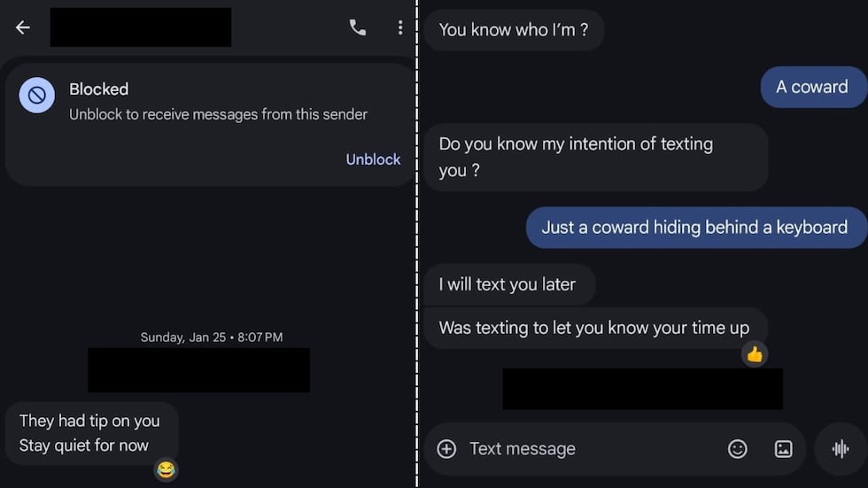Click the blocked circle icon

pyautogui.click(x=37, y=95)
